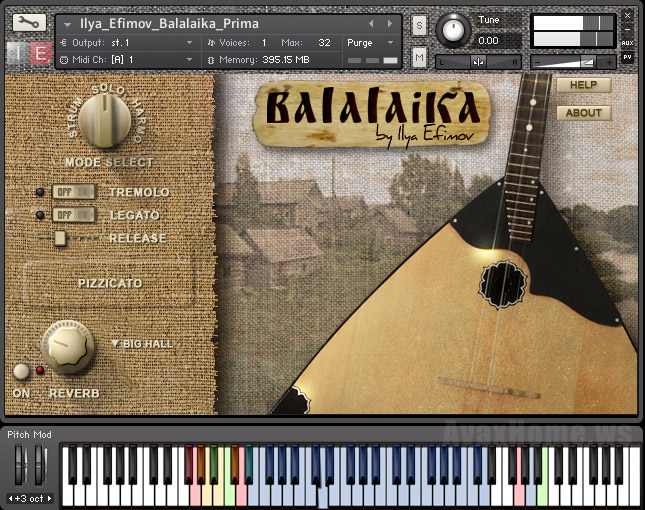Screen dimensions: 645x510
Task: Toggle the LEGATO off/on switch
Action: (74, 215)
